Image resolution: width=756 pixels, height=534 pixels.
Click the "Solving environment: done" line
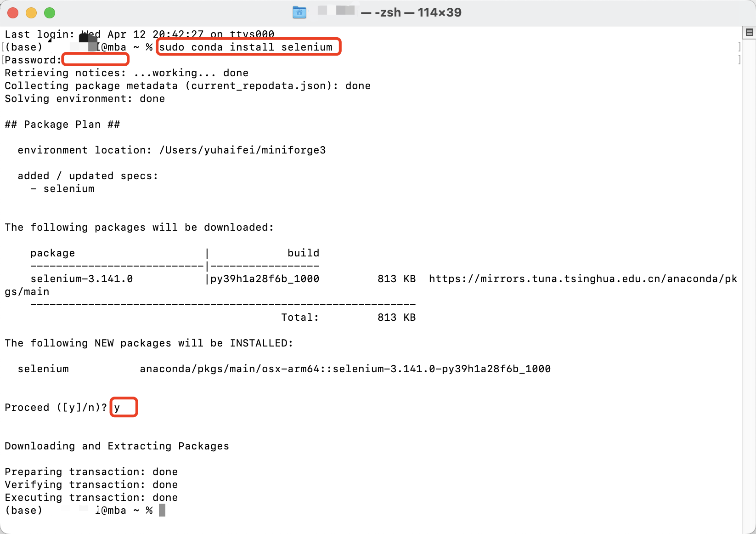pyautogui.click(x=85, y=98)
